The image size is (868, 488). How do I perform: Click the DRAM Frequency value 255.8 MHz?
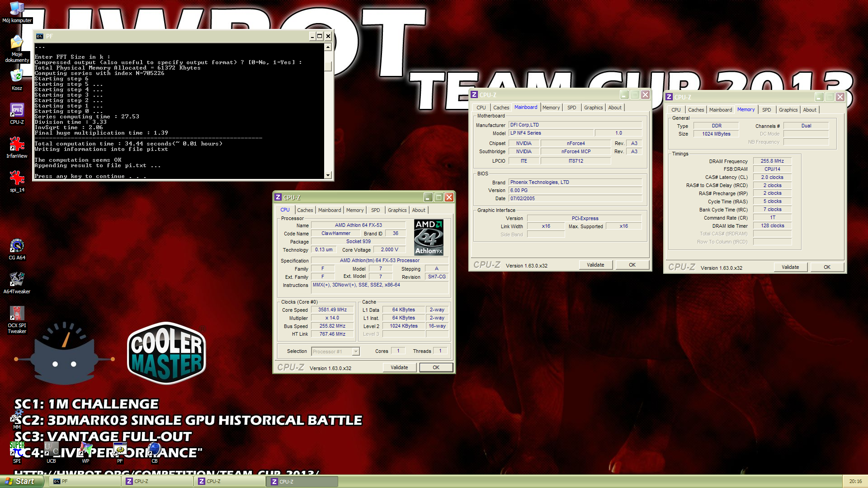pyautogui.click(x=772, y=161)
